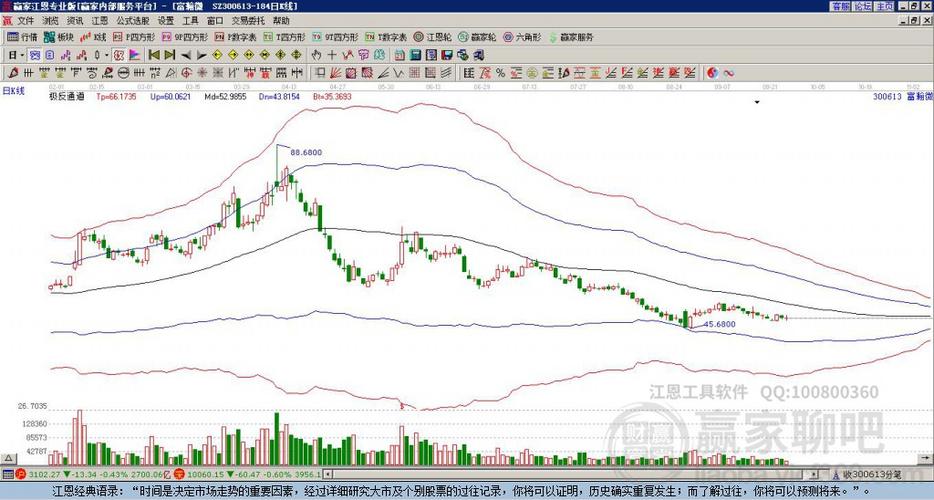
Task: Select the crosshair cursor icon
Action: click(x=332, y=55)
